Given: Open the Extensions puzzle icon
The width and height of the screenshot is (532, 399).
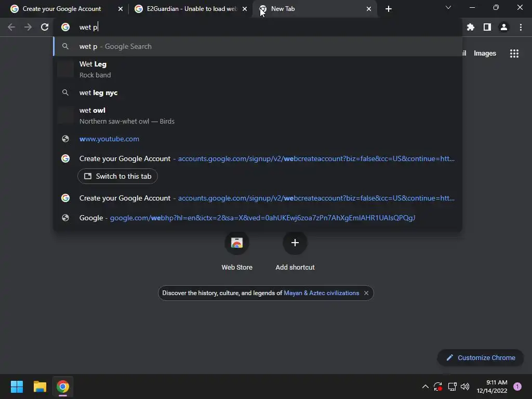Looking at the screenshot, I should coord(470,27).
